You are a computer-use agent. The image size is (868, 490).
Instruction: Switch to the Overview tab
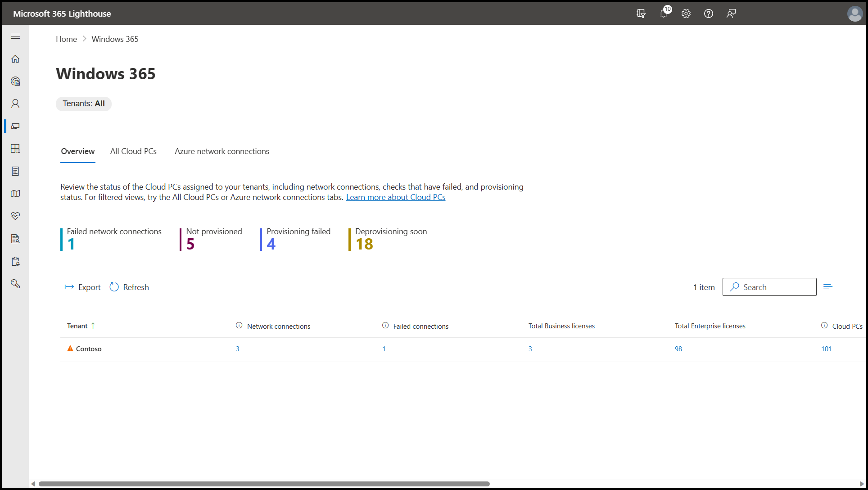(x=78, y=151)
